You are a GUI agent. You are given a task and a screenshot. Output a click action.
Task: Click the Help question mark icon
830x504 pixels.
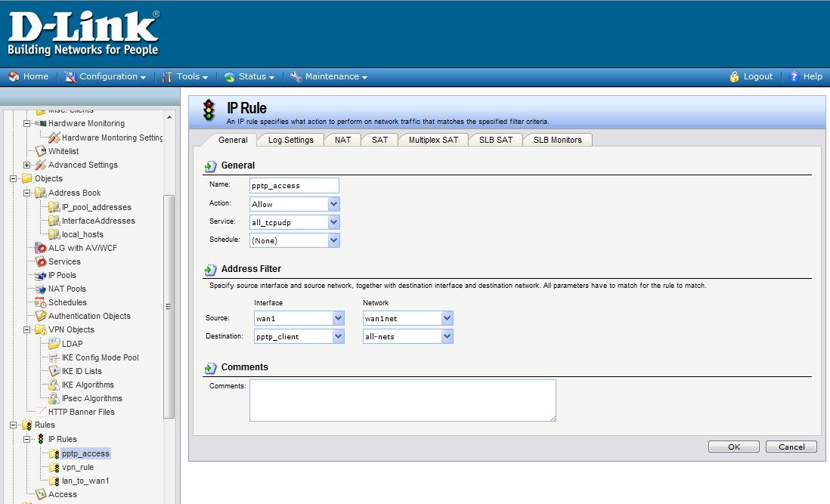(x=794, y=76)
